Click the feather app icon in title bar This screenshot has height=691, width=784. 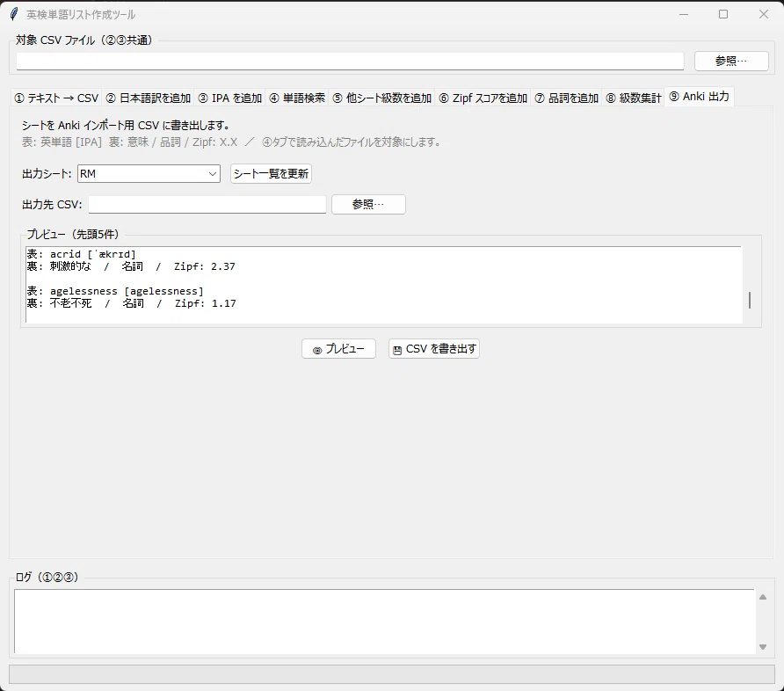pyautogui.click(x=14, y=14)
